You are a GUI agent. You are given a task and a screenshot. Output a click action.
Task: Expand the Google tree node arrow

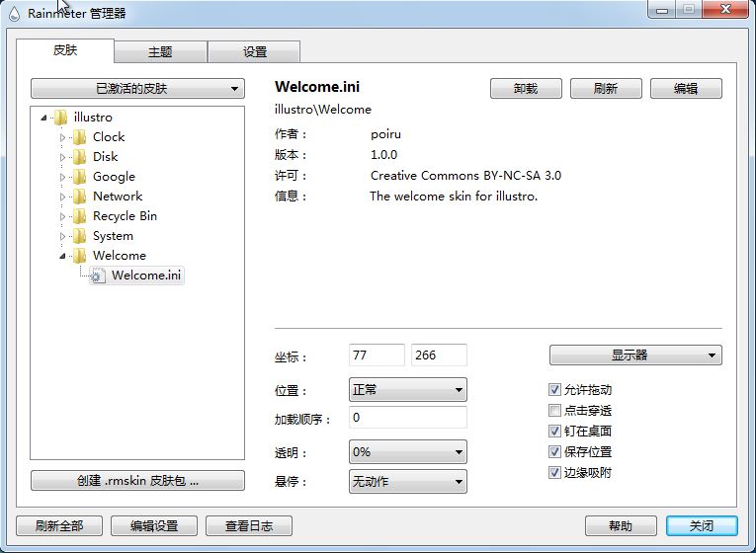[62, 177]
